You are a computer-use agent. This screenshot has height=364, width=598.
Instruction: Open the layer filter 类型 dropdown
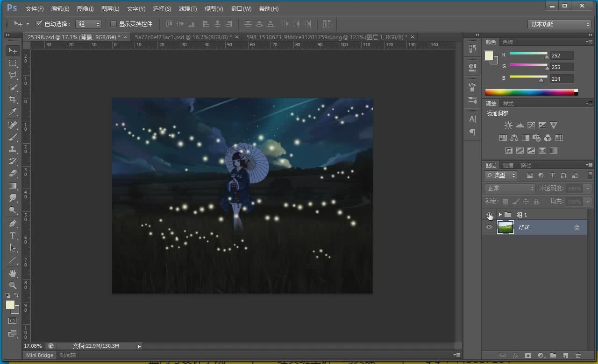[501, 175]
